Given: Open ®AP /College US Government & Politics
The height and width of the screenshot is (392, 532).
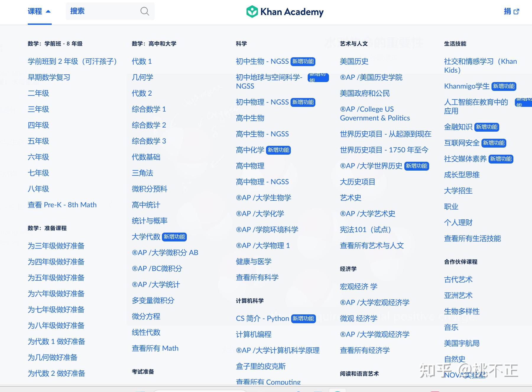Looking at the screenshot, I should tap(375, 114).
